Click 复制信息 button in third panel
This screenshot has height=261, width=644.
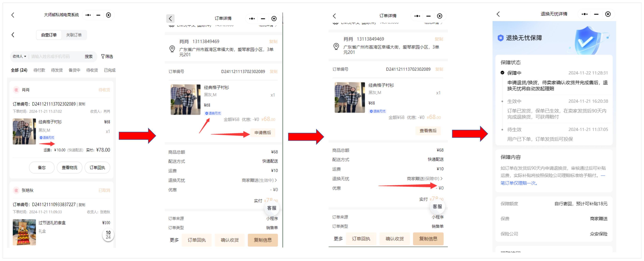click(x=428, y=239)
